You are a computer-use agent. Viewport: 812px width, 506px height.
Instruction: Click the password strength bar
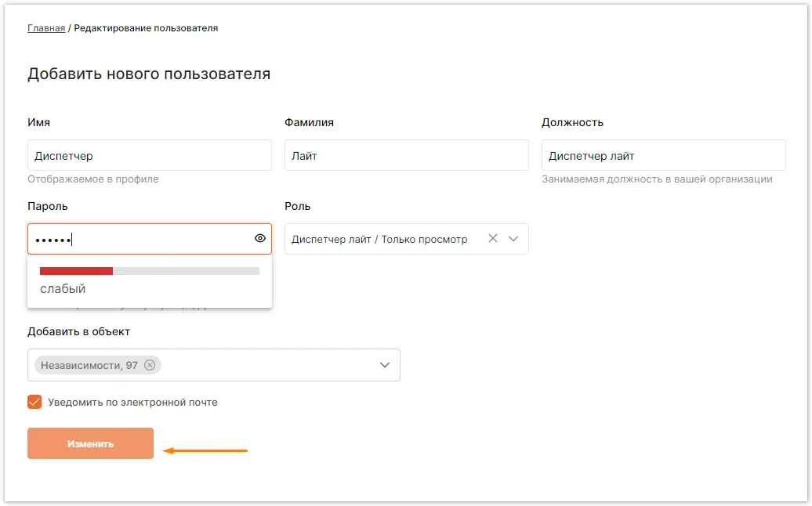point(150,271)
